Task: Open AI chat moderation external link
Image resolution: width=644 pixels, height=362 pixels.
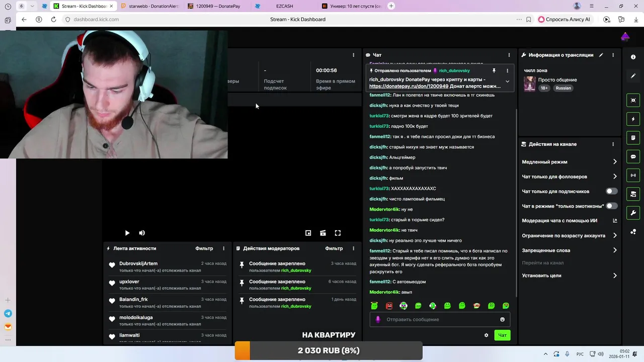Action: (x=615, y=221)
